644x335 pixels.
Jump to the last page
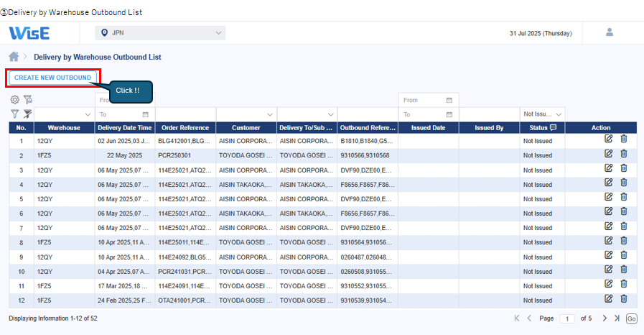point(616,318)
